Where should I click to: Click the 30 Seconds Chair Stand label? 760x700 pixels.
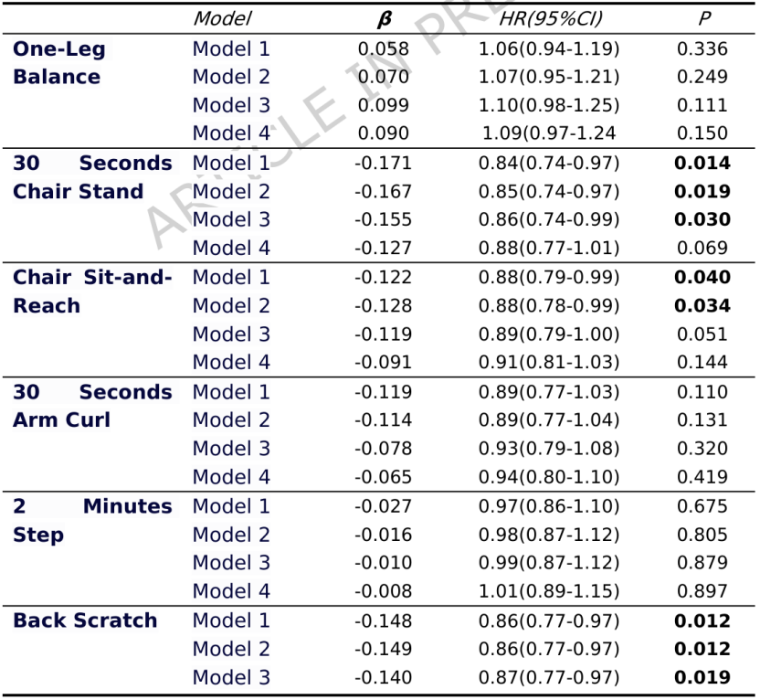pyautogui.click(x=91, y=177)
